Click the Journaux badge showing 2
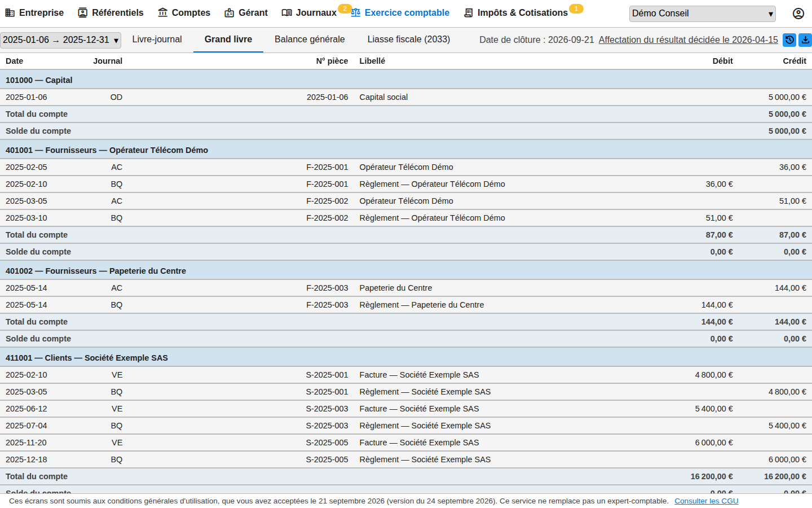 (345, 8)
